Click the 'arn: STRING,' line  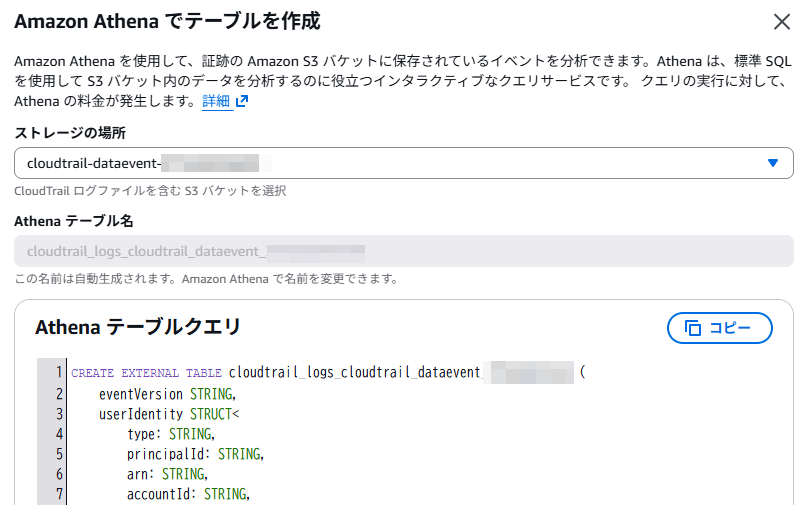click(x=167, y=474)
